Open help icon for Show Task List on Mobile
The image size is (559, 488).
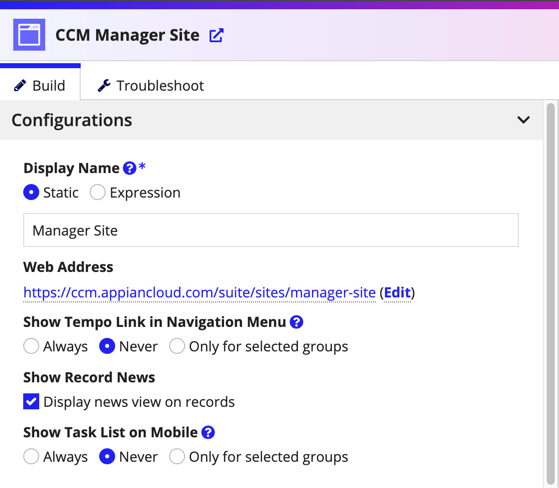(x=208, y=432)
